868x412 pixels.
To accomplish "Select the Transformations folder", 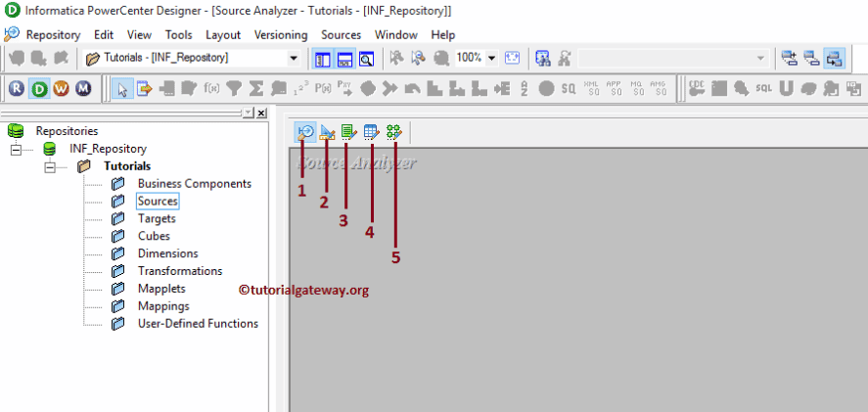I will tap(180, 271).
